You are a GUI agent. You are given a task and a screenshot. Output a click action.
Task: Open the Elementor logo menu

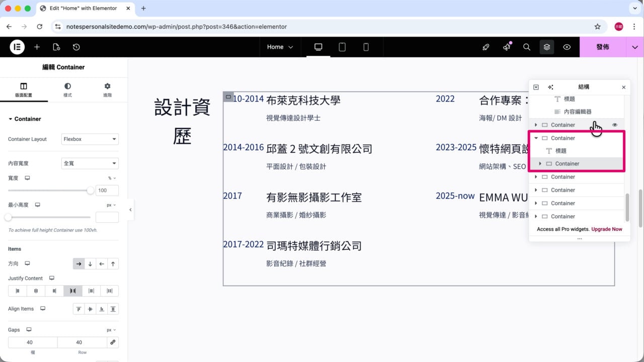coord(17,47)
